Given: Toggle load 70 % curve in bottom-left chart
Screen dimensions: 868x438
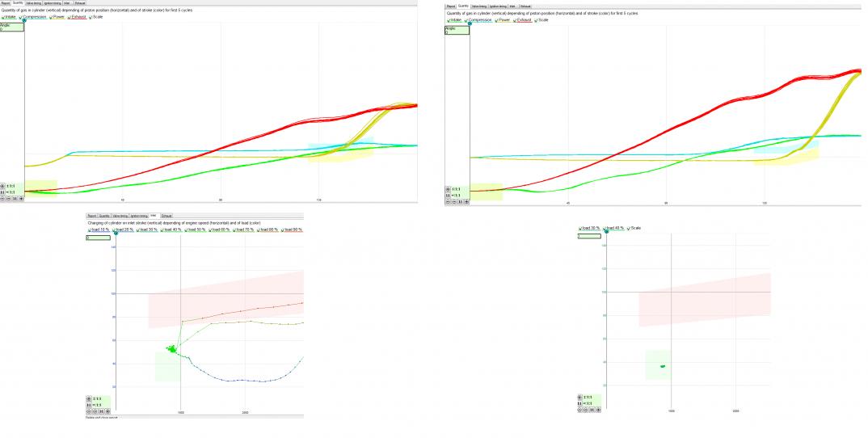Looking at the screenshot, I should (x=243, y=230).
